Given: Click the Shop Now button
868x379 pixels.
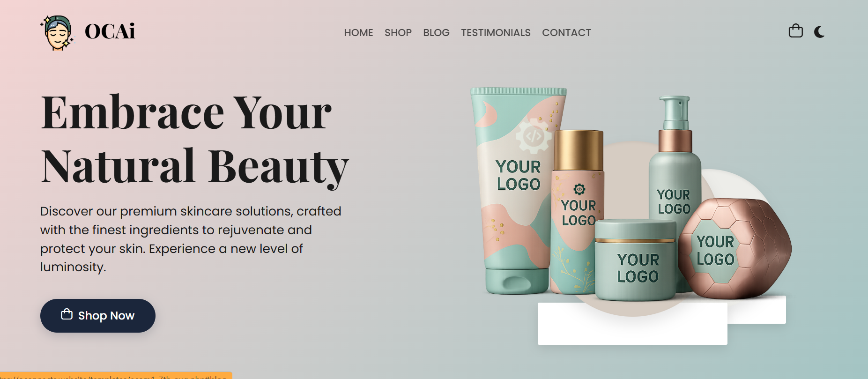Looking at the screenshot, I should [98, 316].
